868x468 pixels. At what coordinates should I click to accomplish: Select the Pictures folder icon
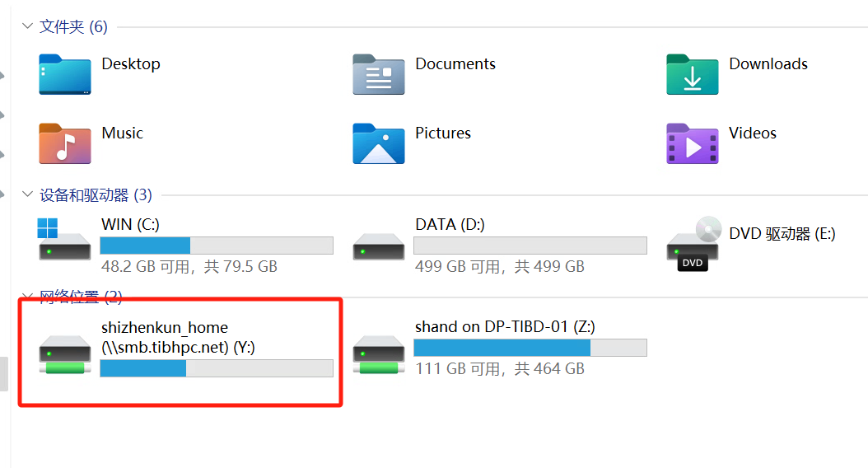coord(379,143)
